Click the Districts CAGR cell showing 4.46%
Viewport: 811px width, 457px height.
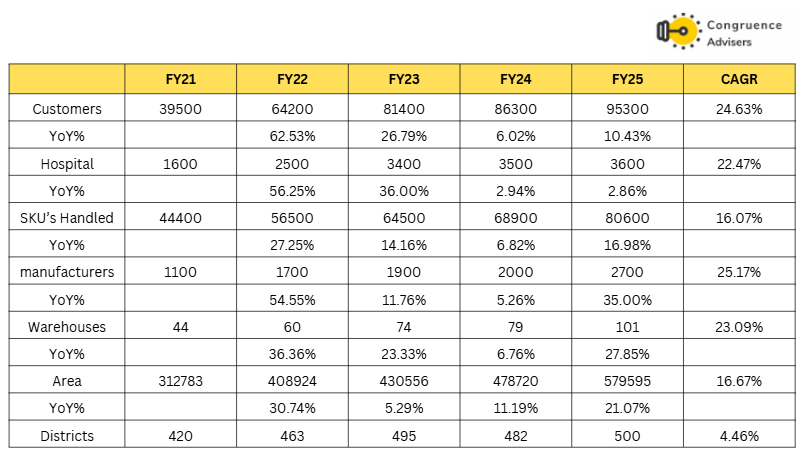pyautogui.click(x=740, y=435)
